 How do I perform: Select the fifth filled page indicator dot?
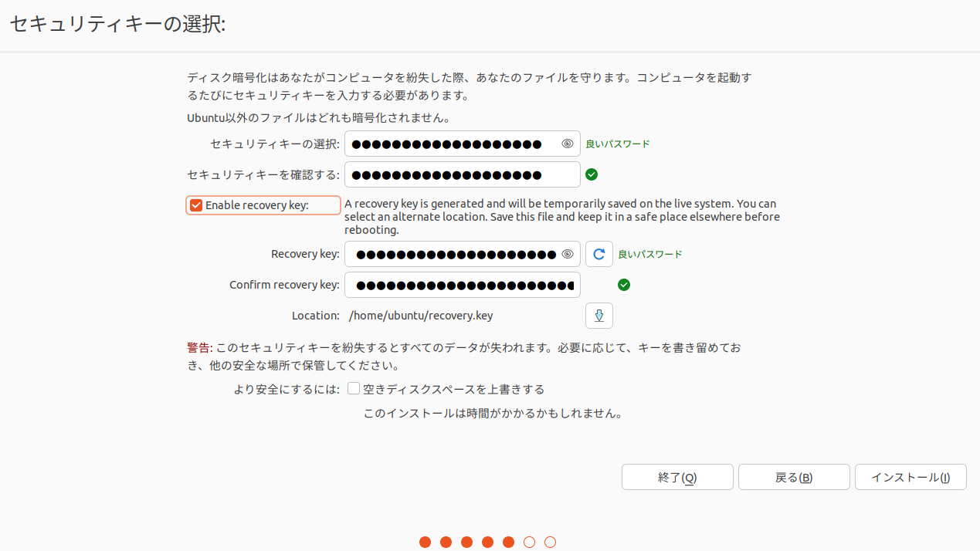508,542
